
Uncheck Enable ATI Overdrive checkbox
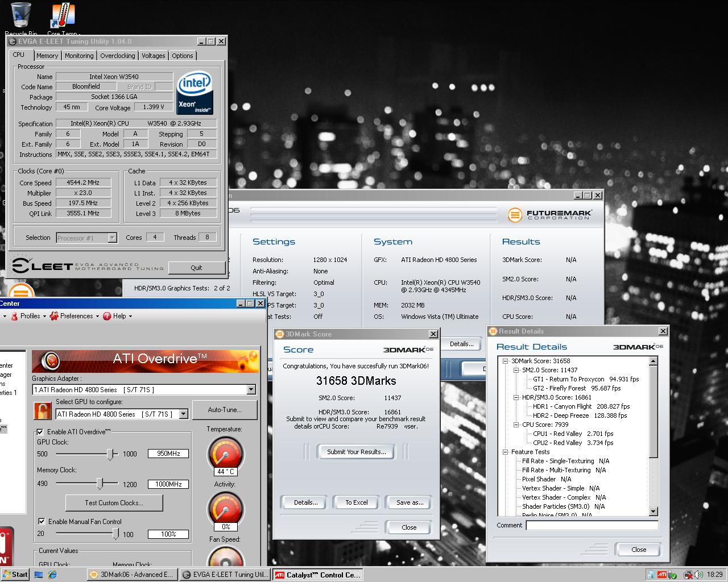[x=40, y=432]
